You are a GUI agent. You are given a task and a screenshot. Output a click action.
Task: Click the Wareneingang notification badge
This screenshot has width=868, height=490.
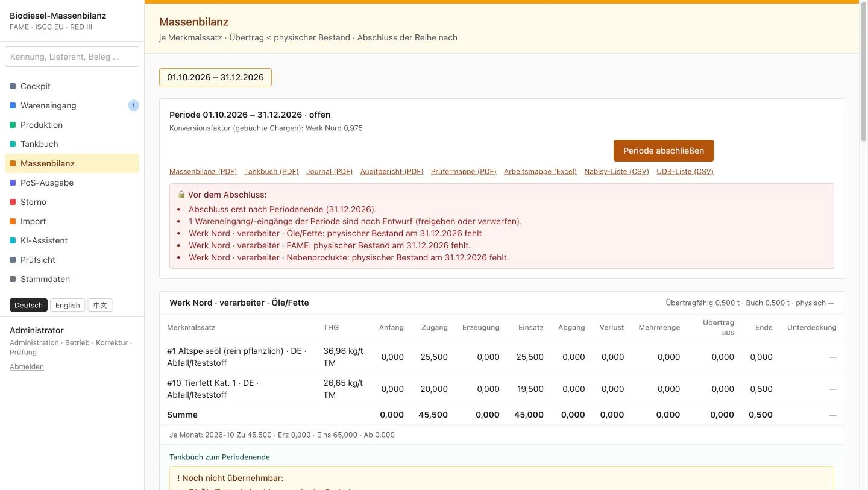(133, 105)
